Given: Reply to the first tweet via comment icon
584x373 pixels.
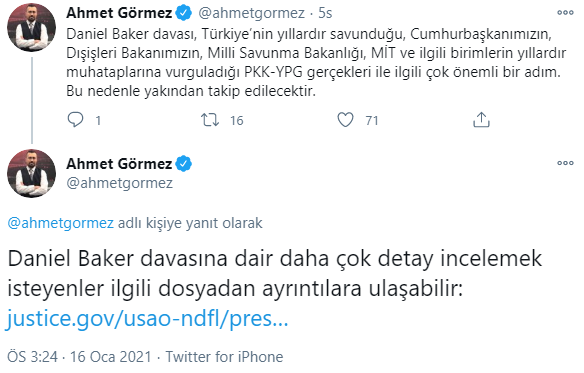Looking at the screenshot, I should pyautogui.click(x=75, y=120).
